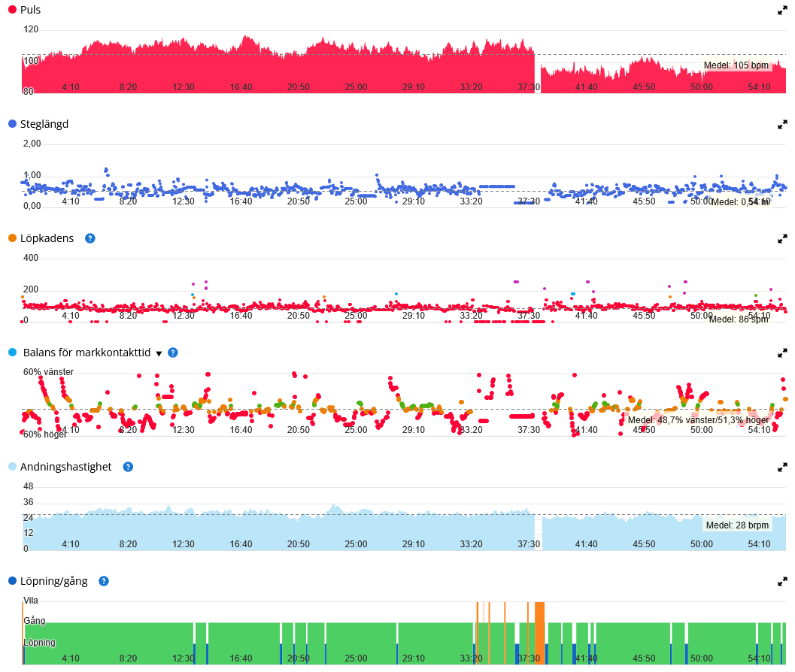Expand the Andningshastighet chart to full screen
Screen dimensions: 795x672
point(782,468)
